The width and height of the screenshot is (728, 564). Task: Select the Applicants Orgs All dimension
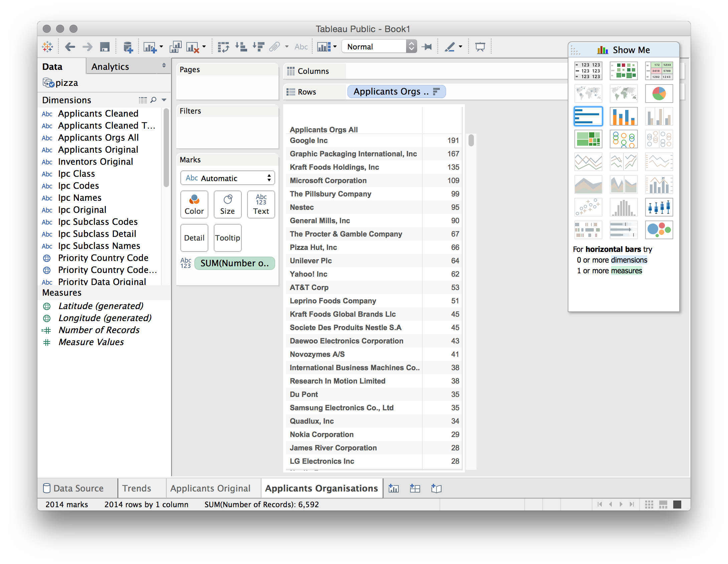[98, 138]
